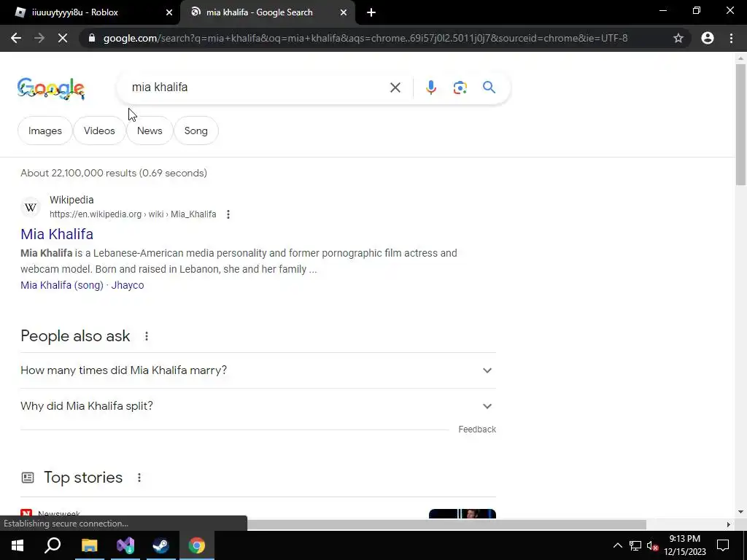Open the Windows Start menu

(x=18, y=545)
